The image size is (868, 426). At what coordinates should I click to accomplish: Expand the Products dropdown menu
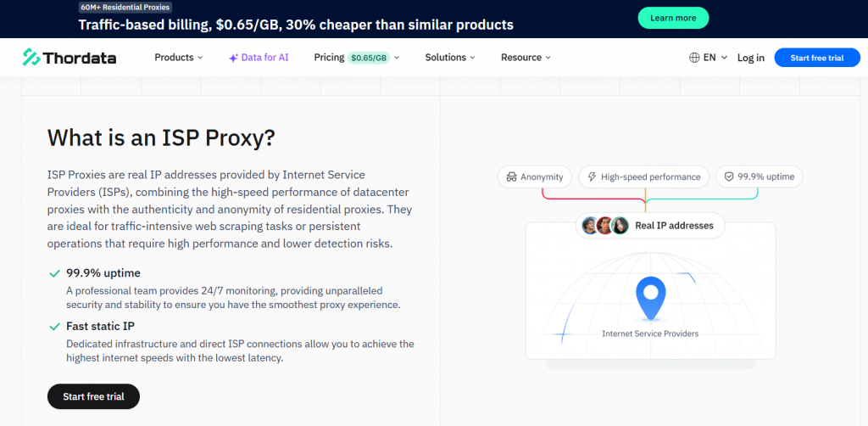pos(179,58)
